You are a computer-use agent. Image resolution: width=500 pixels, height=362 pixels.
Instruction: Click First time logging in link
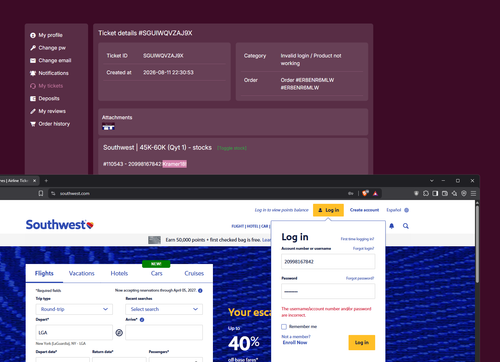pyautogui.click(x=357, y=239)
